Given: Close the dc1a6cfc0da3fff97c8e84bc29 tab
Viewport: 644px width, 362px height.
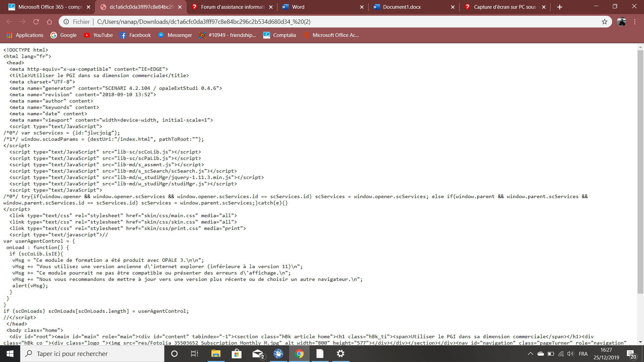Looking at the screenshot, I should 180,7.
